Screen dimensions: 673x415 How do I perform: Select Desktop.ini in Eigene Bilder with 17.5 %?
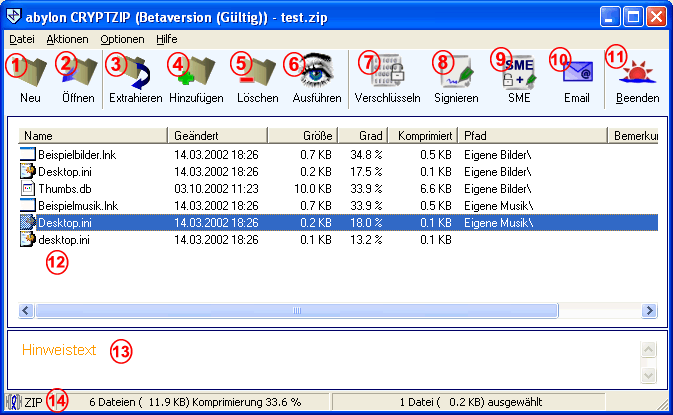(x=338, y=172)
